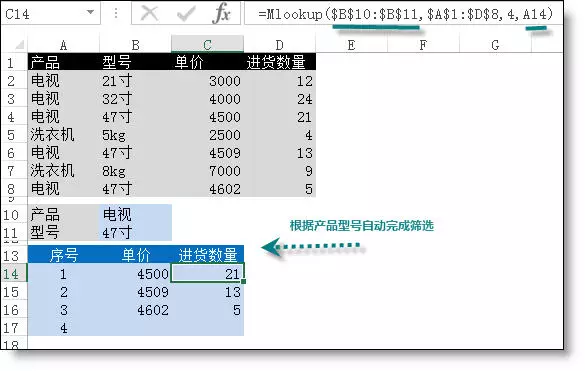Screen dimensions: 585x371
Task: Click the 洗衣机 cell in row 7
Action: (x=63, y=171)
